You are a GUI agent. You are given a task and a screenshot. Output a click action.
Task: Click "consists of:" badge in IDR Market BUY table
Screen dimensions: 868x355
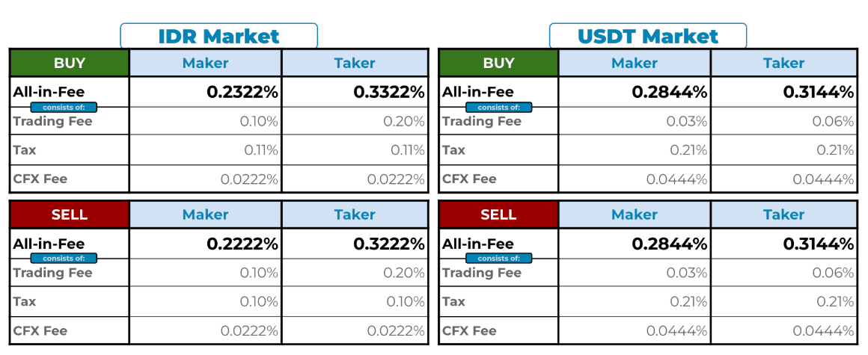coord(64,108)
